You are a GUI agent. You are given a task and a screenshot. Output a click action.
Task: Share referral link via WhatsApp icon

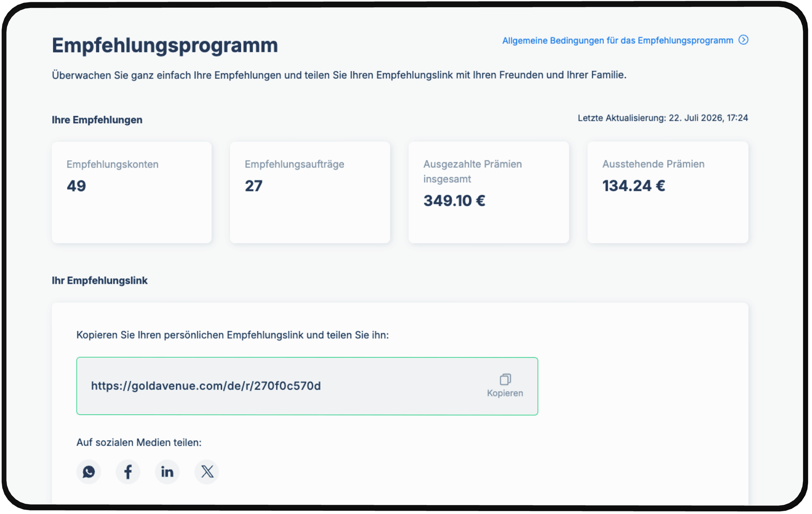click(89, 472)
